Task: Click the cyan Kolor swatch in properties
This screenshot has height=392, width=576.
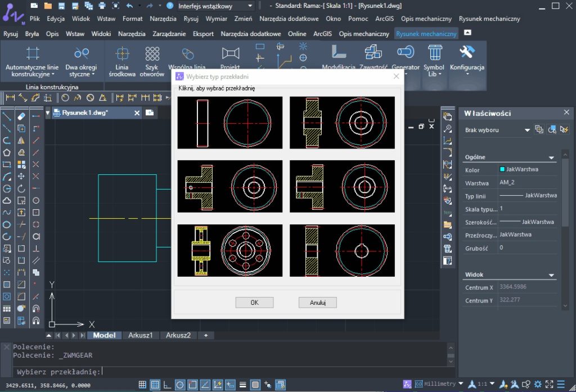Action: pos(502,169)
